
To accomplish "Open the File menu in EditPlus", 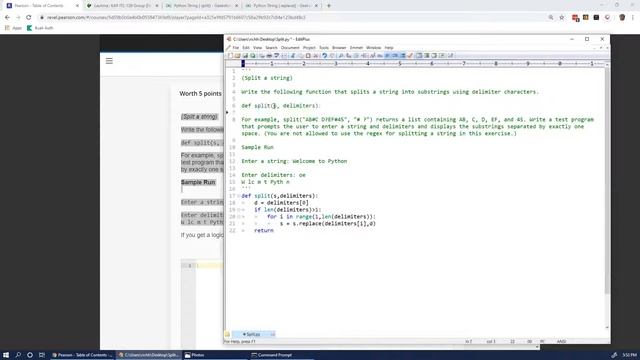I will pos(236,48).
